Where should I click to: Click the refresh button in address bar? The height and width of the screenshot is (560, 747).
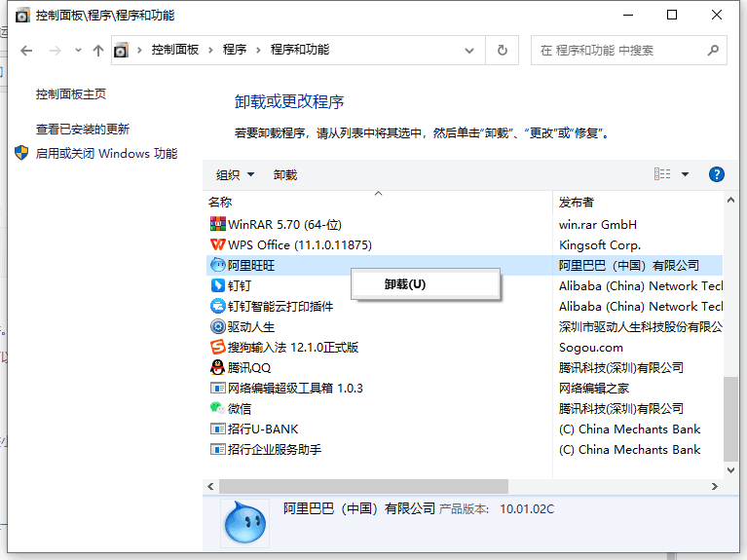(503, 50)
